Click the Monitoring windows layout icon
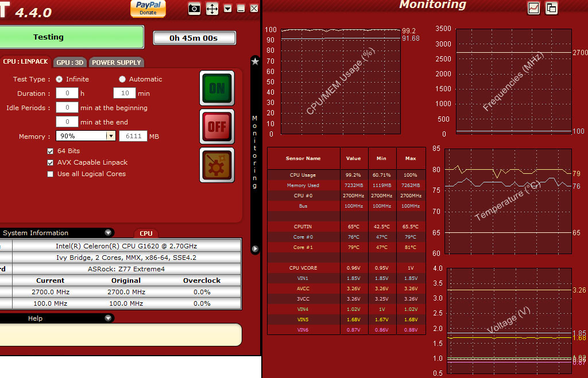The image size is (588, 378). click(552, 8)
